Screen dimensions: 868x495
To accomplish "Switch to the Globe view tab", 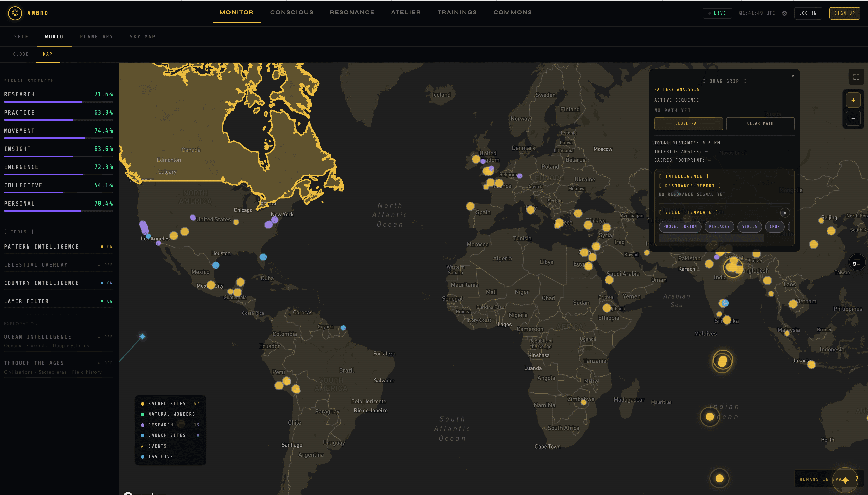I will tap(21, 54).
